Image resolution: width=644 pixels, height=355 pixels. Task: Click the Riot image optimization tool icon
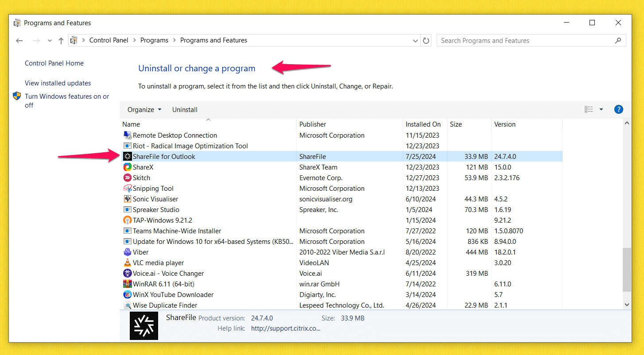pyautogui.click(x=128, y=146)
